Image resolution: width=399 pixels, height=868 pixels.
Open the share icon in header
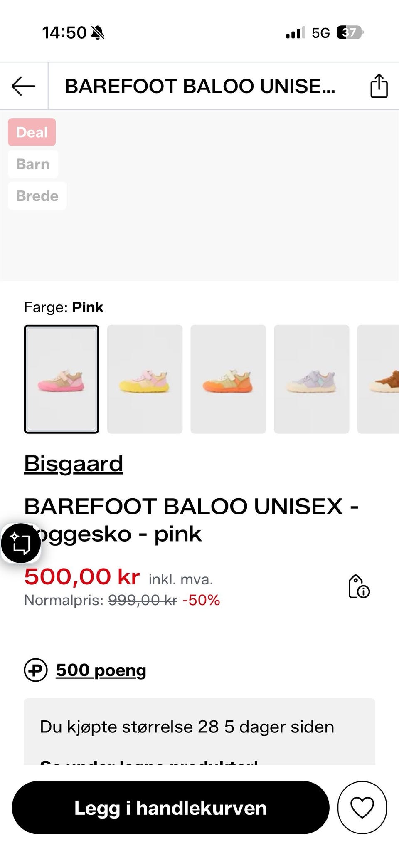pos(379,86)
